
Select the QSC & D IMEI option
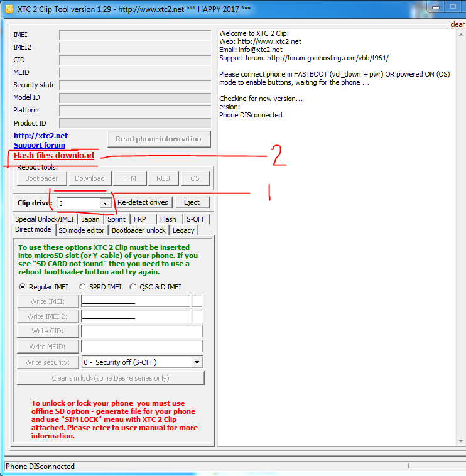133,287
